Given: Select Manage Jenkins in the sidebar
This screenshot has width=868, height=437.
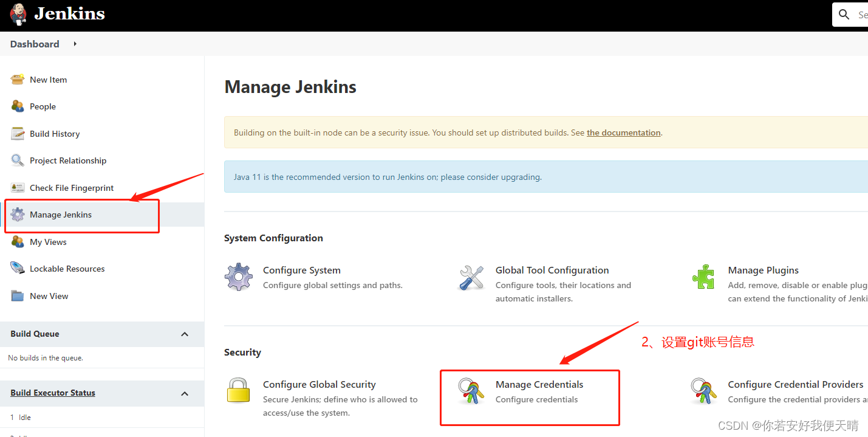Looking at the screenshot, I should pyautogui.click(x=61, y=215).
